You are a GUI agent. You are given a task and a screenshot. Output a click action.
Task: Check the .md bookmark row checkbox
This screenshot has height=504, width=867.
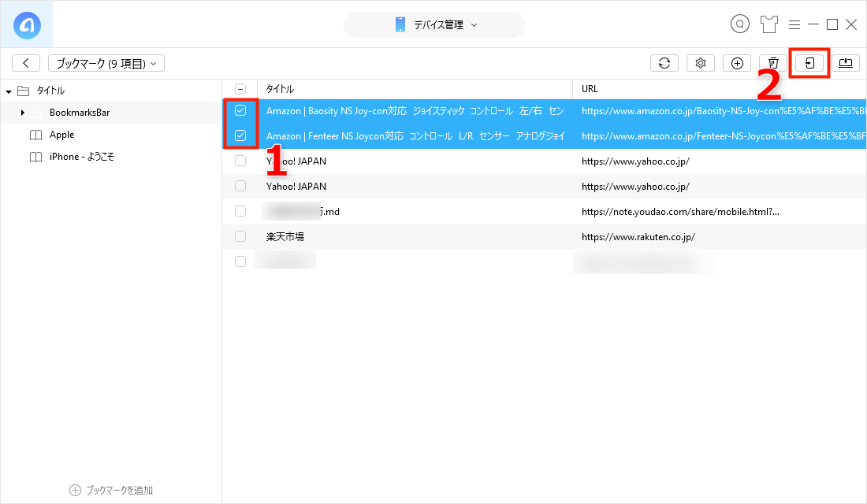pos(240,211)
